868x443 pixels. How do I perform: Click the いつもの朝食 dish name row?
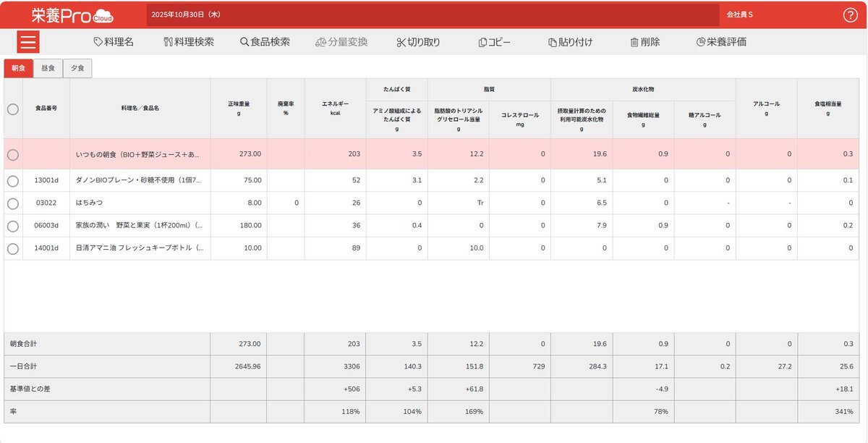(x=138, y=154)
